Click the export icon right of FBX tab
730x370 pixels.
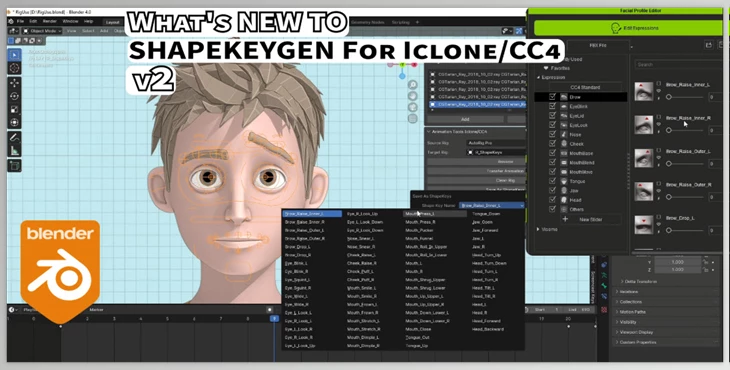click(x=708, y=45)
